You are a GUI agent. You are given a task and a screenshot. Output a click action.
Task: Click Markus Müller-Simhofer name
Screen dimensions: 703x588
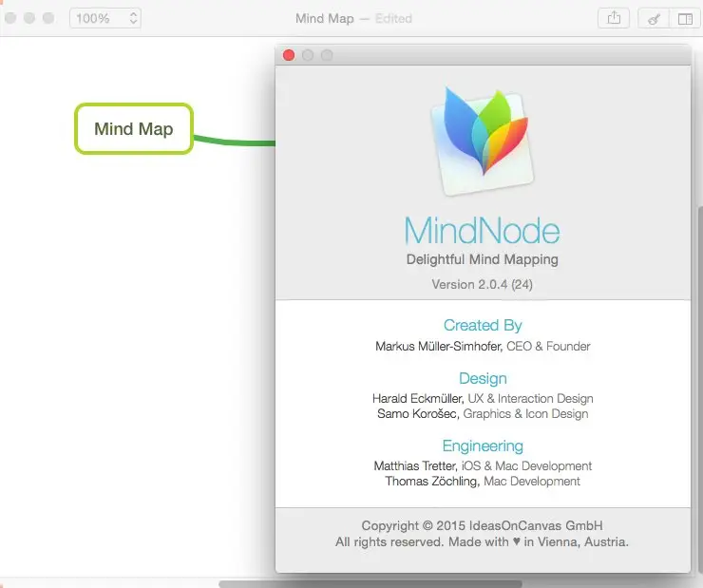tap(438, 347)
